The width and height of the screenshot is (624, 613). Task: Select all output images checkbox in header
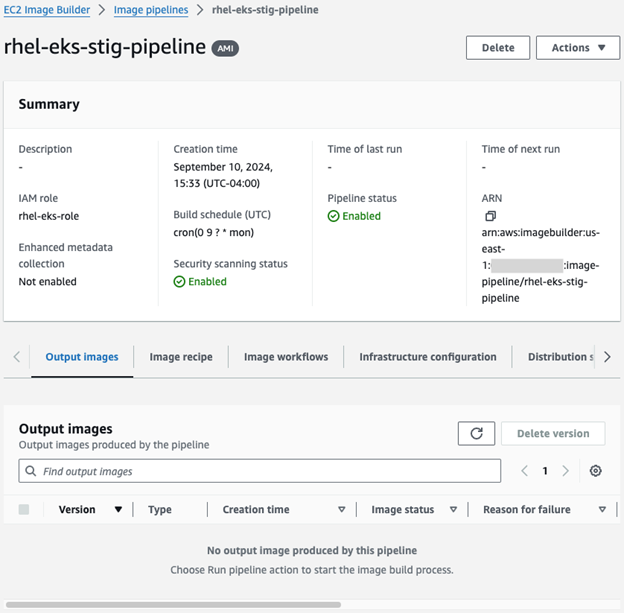pos(24,509)
